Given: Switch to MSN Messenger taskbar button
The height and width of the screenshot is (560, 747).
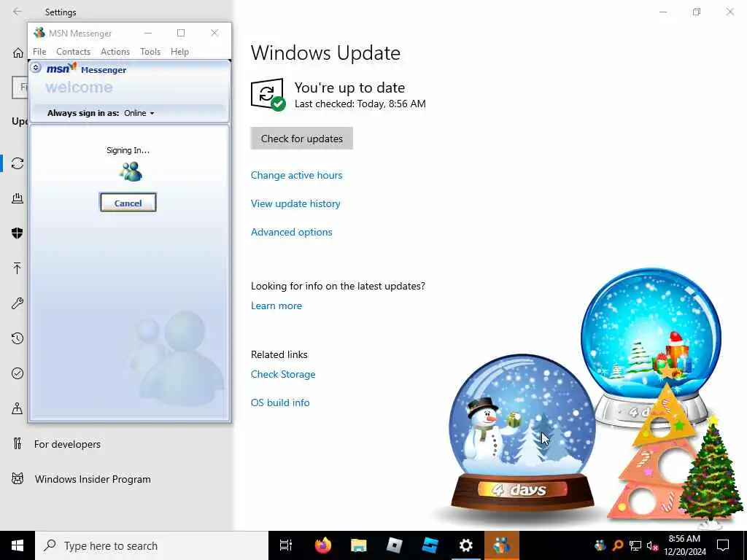Looking at the screenshot, I should click(502, 545).
